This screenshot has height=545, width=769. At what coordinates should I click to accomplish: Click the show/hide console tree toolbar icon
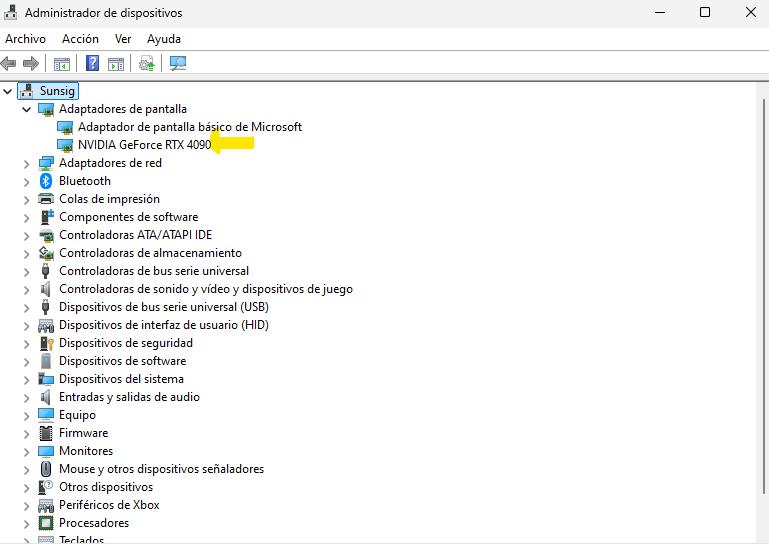[x=62, y=64]
